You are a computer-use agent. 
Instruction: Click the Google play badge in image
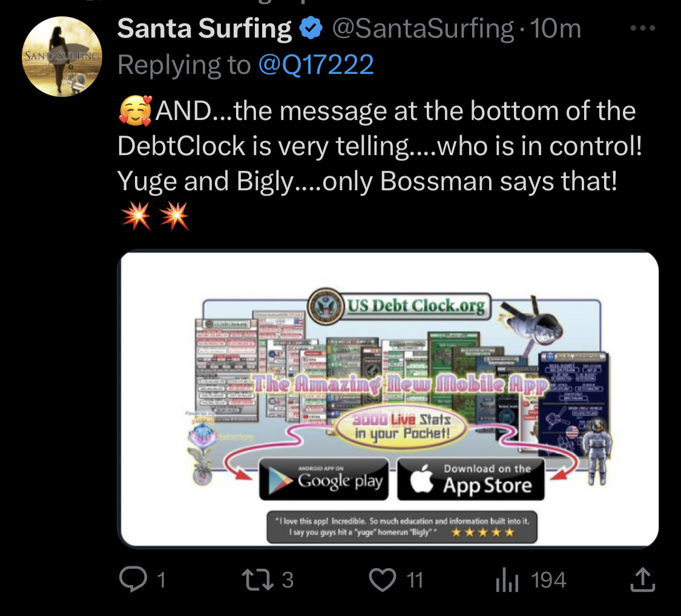(324, 479)
